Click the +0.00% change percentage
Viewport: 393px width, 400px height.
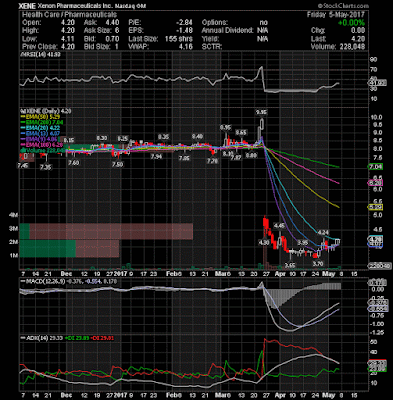point(351,23)
